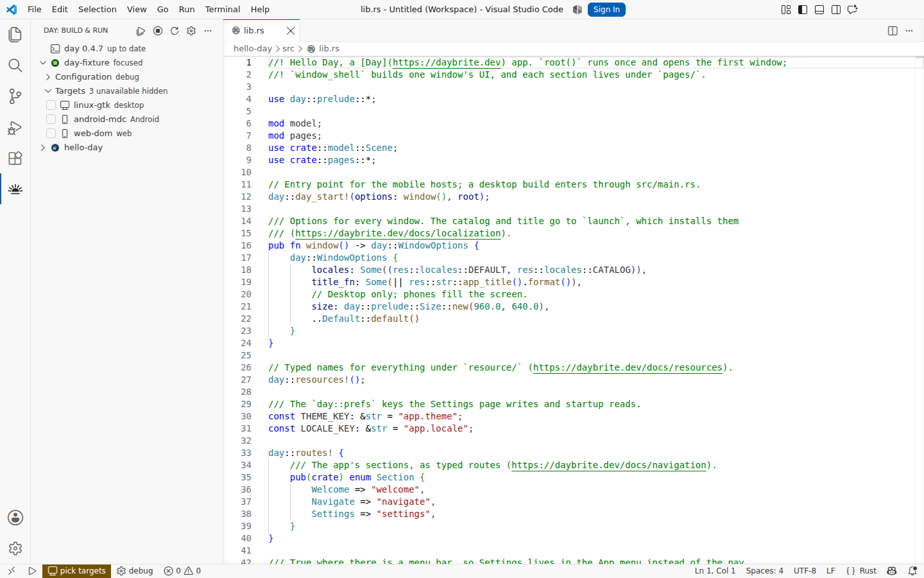924x578 pixels.
Task: Open the daybrite.dev link on line 1
Action: coord(447,63)
